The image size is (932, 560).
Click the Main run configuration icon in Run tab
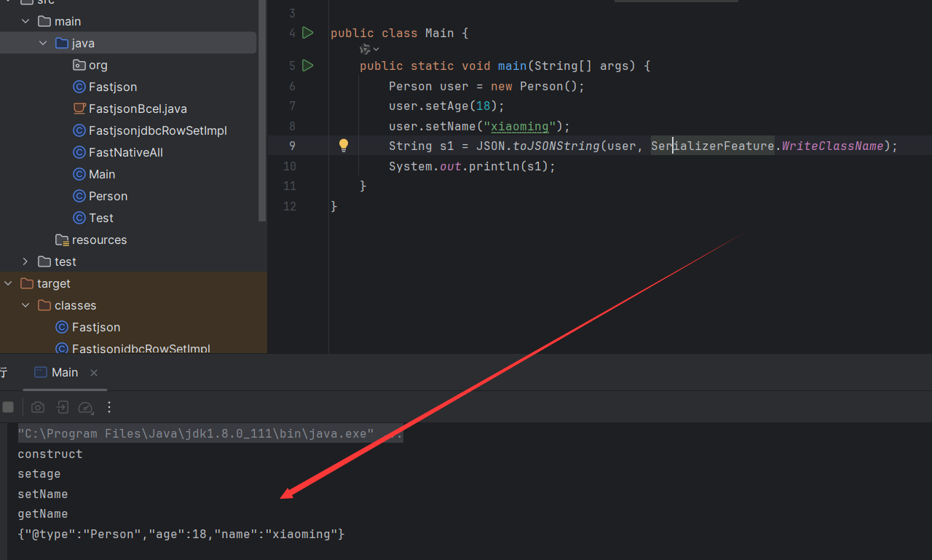pyautogui.click(x=41, y=372)
